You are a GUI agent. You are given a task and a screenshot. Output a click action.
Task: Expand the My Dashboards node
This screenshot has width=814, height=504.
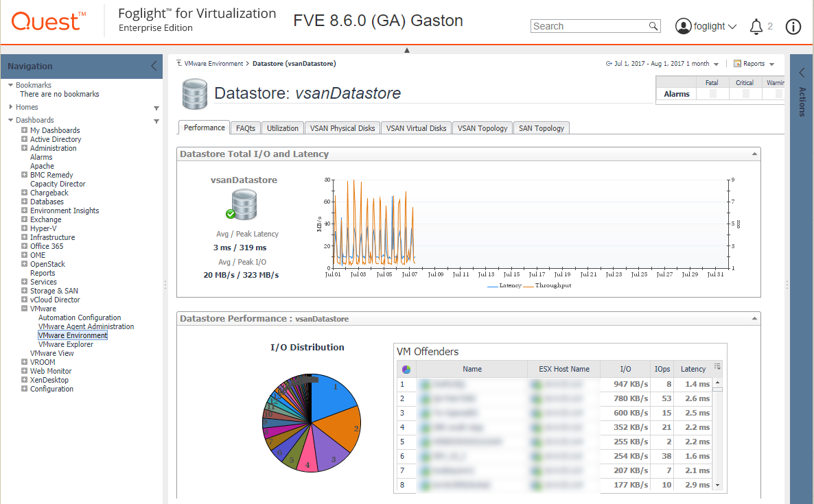coord(24,130)
